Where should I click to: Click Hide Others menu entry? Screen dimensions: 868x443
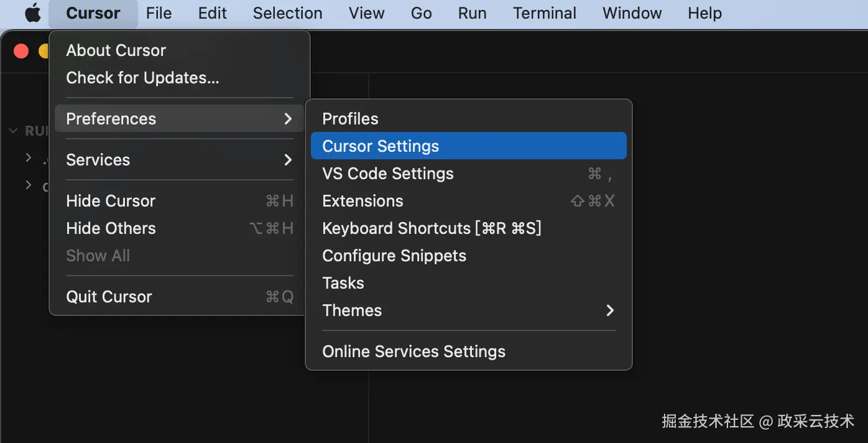[111, 228]
